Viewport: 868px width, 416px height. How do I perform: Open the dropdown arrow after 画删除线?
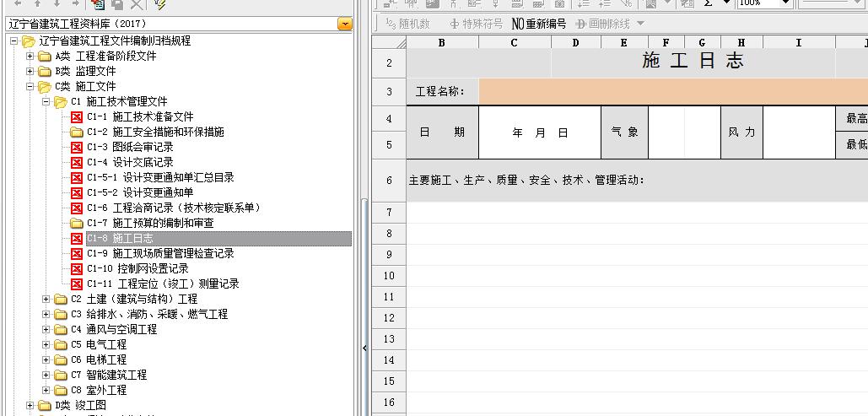point(640,24)
